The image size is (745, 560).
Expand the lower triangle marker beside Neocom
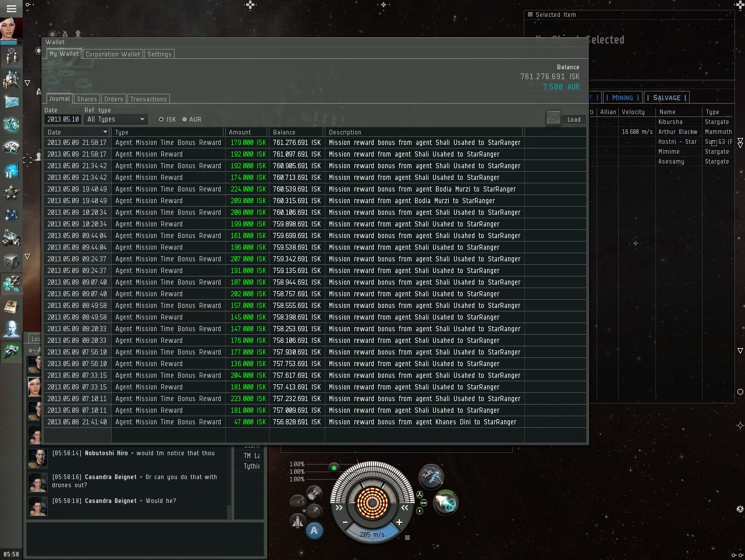point(27,256)
